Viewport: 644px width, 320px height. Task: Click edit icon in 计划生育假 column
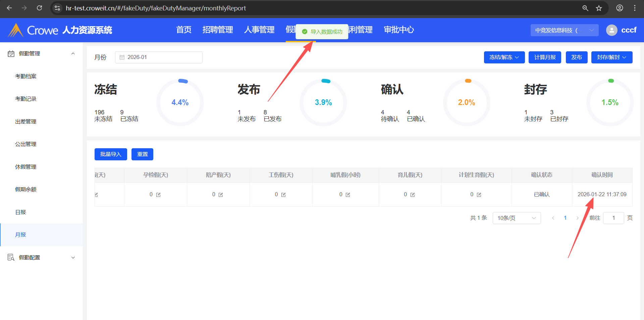[x=479, y=195]
